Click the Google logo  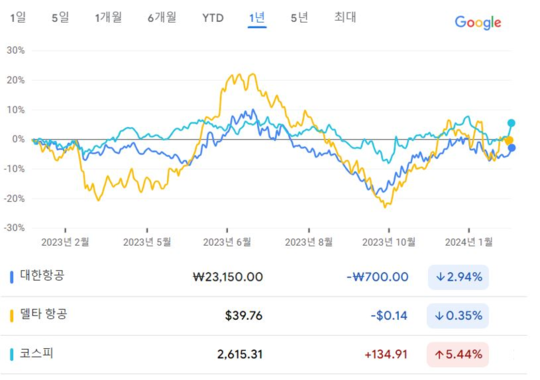coord(478,22)
